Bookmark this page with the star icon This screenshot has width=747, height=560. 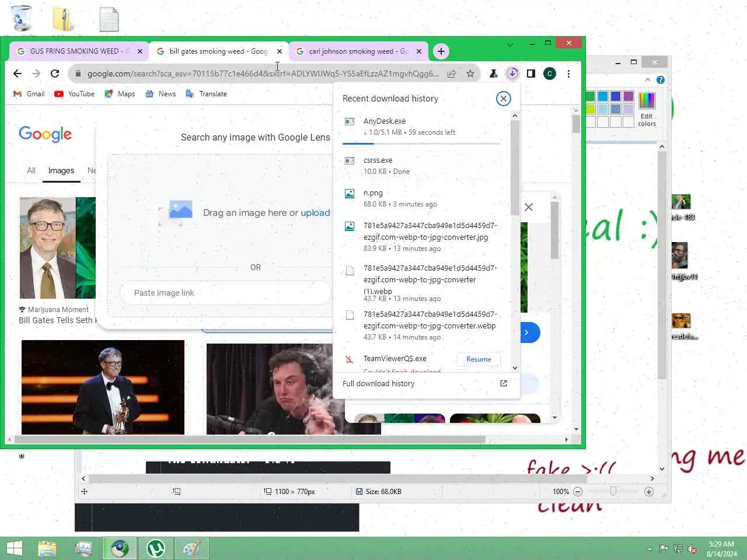pos(470,73)
